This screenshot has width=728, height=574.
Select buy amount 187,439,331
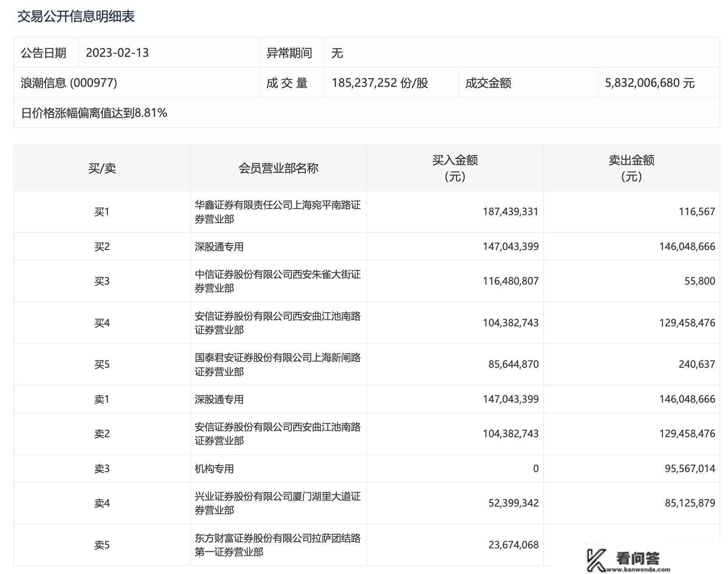[x=511, y=212]
